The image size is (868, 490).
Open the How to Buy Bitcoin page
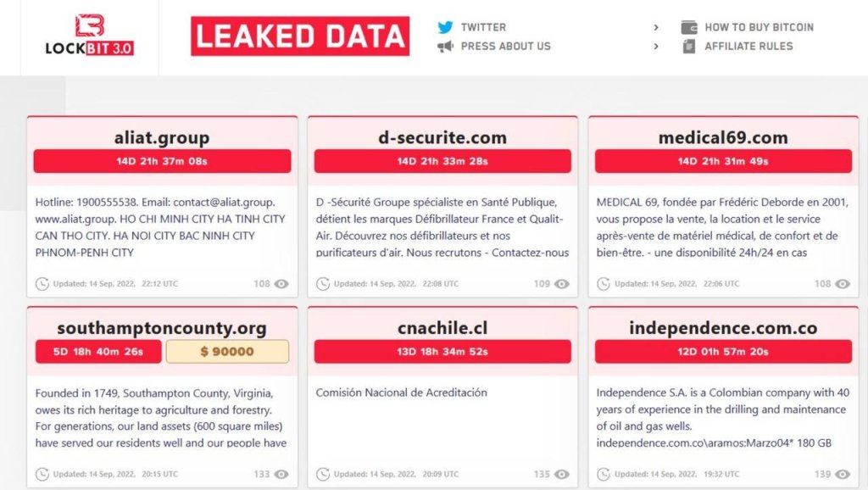pyautogui.click(x=759, y=27)
